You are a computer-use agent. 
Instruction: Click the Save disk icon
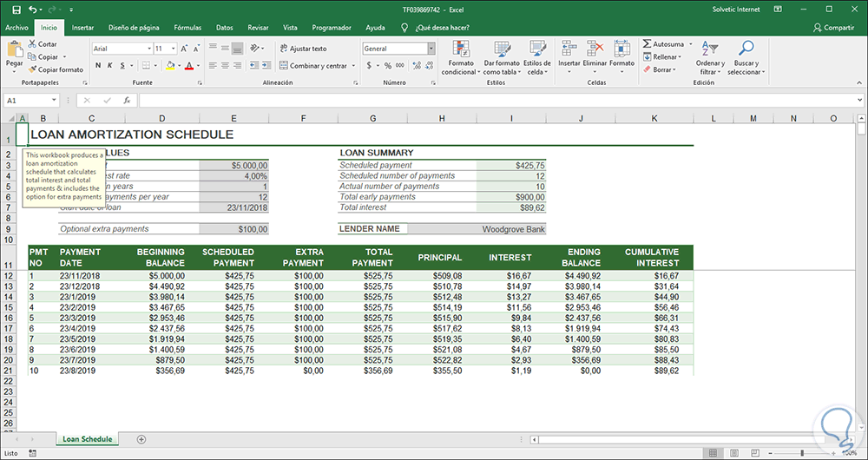(16, 10)
